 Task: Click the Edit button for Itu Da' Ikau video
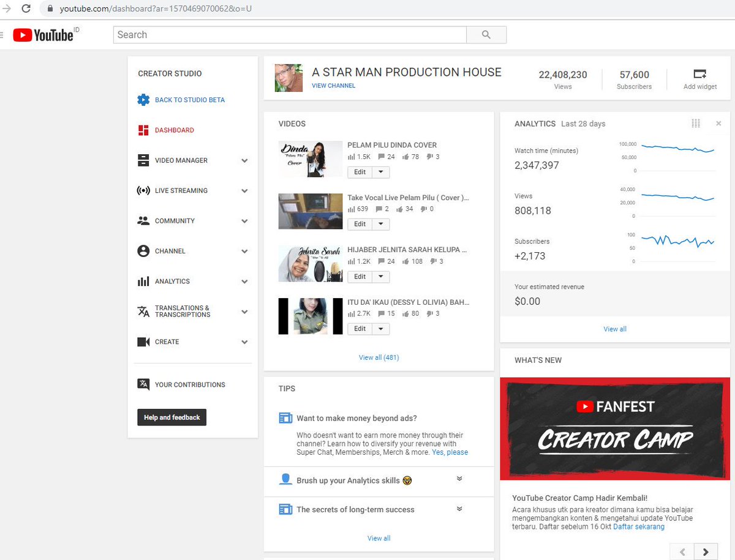click(x=360, y=329)
